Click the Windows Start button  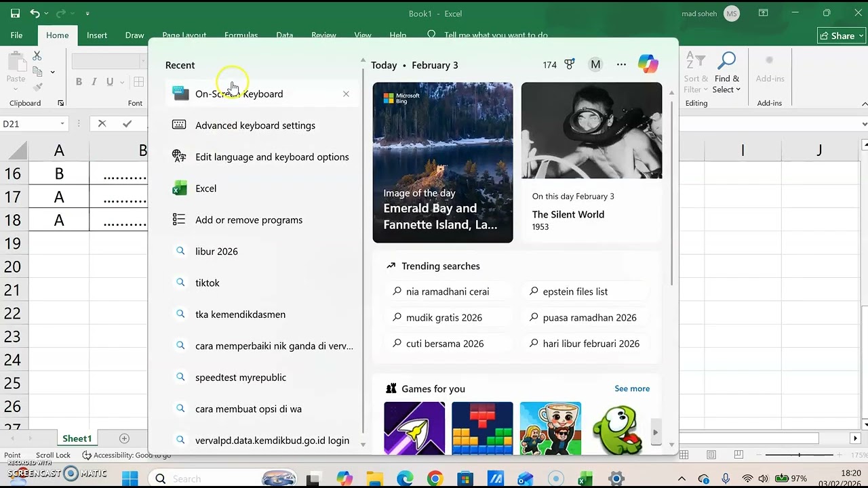130,479
